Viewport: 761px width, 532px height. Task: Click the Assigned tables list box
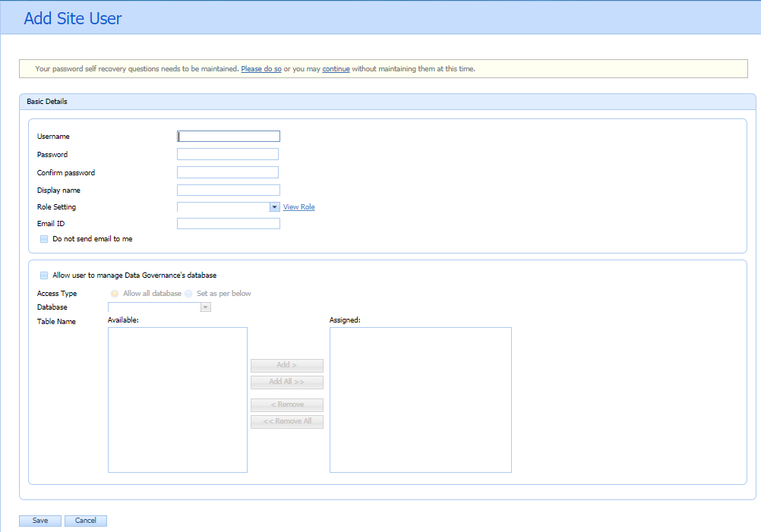pos(421,400)
